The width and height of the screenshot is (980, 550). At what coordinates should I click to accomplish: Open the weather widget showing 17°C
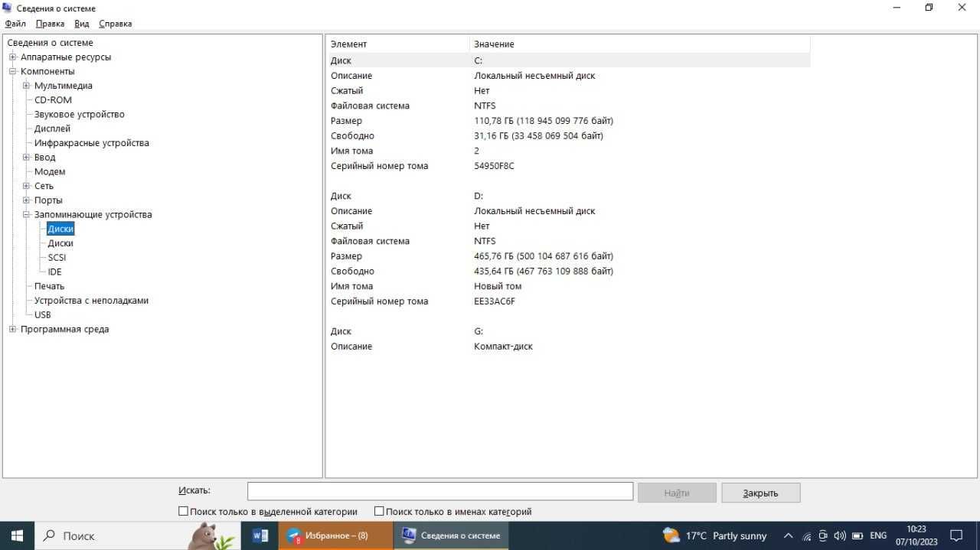click(x=714, y=535)
